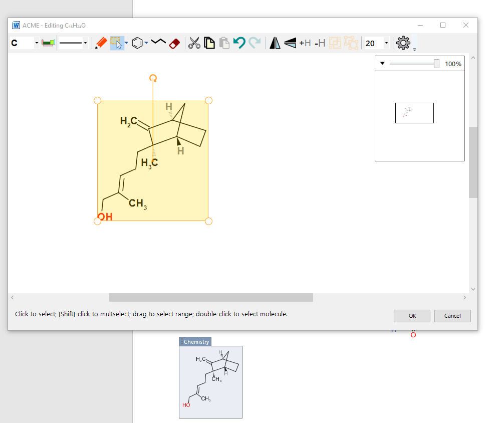The width and height of the screenshot is (504, 423).
Task: Add explicit hydrogens with +H
Action: click(305, 43)
